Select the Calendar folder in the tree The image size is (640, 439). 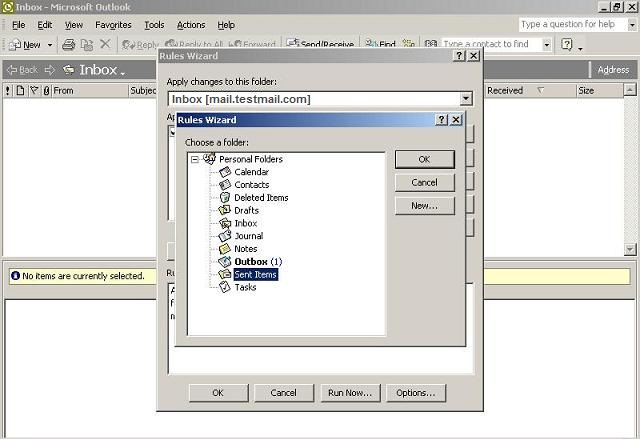(251, 172)
